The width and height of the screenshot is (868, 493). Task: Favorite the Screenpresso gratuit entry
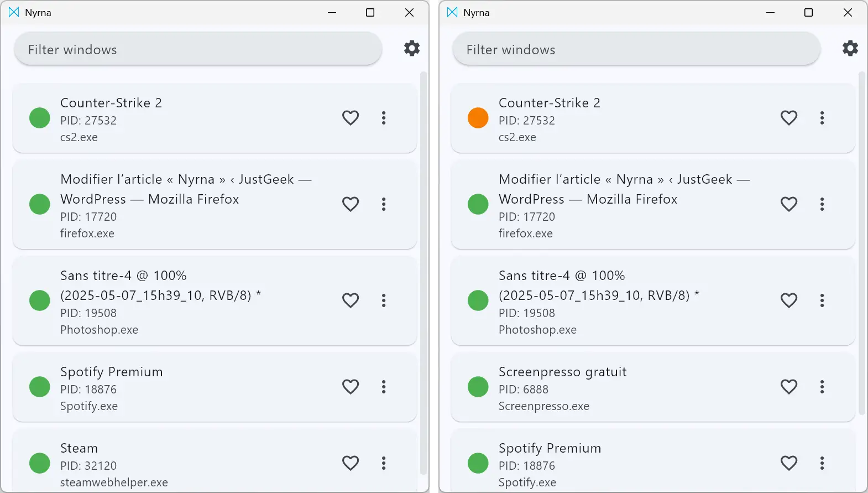click(x=789, y=387)
